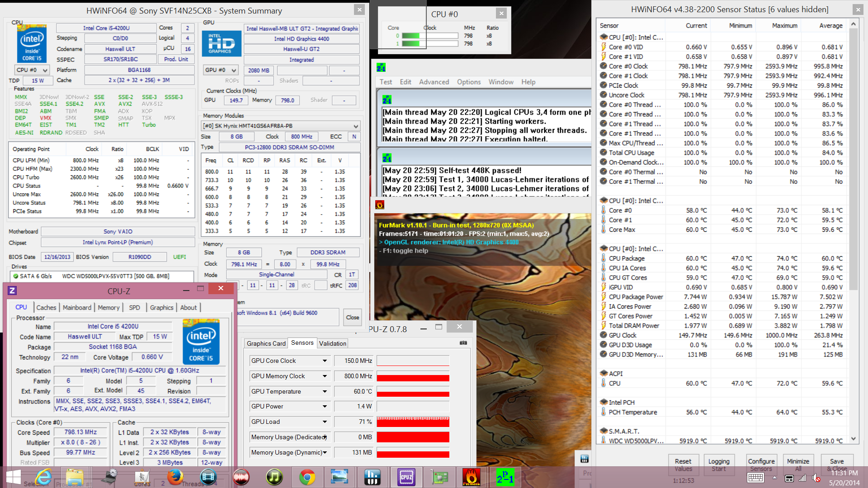The image size is (868, 488).
Task: Open GPU Temperature sensor dropdown
Action: (x=325, y=391)
